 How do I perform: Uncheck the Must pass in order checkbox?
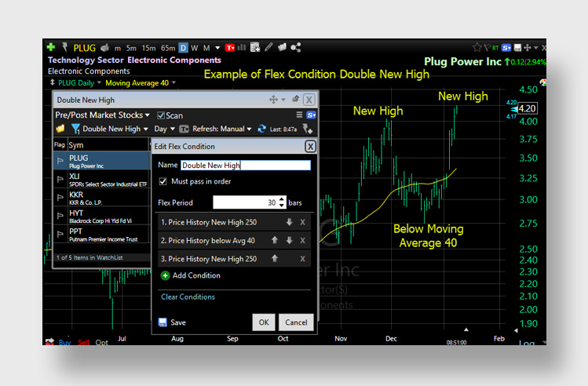163,181
